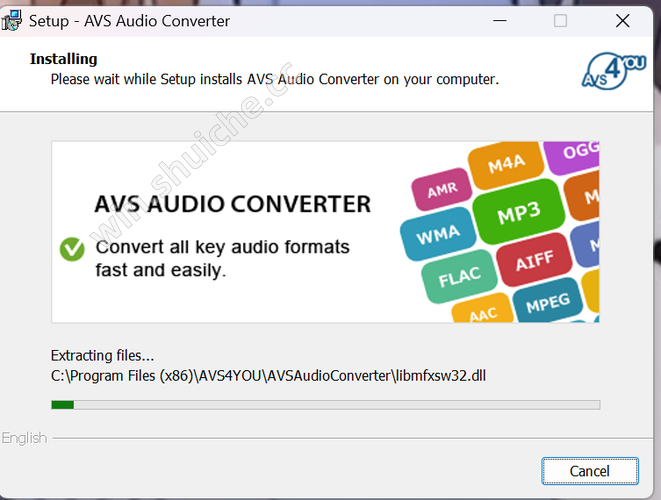This screenshot has height=500, width=661.
Task: Close the Setup window
Action: (x=621, y=21)
